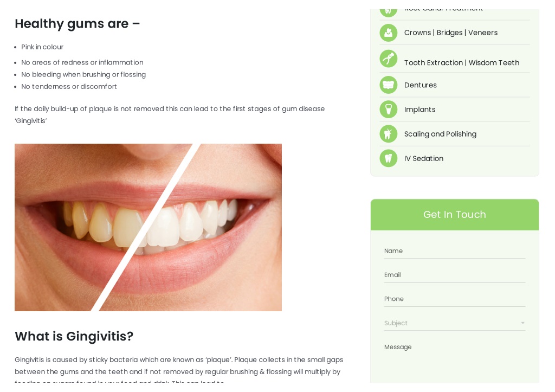Select Implants from the services list
Viewport: 555px width, 392px height.
click(420, 110)
